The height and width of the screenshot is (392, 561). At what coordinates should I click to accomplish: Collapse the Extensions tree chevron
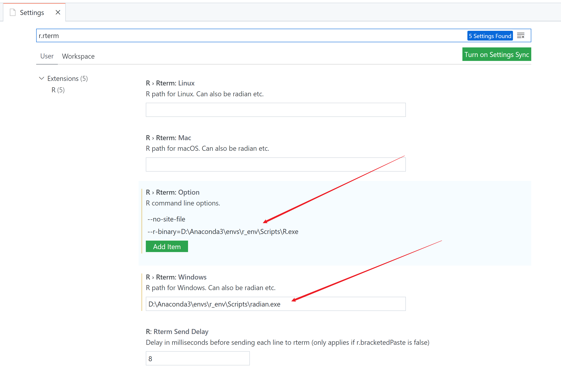coord(41,78)
